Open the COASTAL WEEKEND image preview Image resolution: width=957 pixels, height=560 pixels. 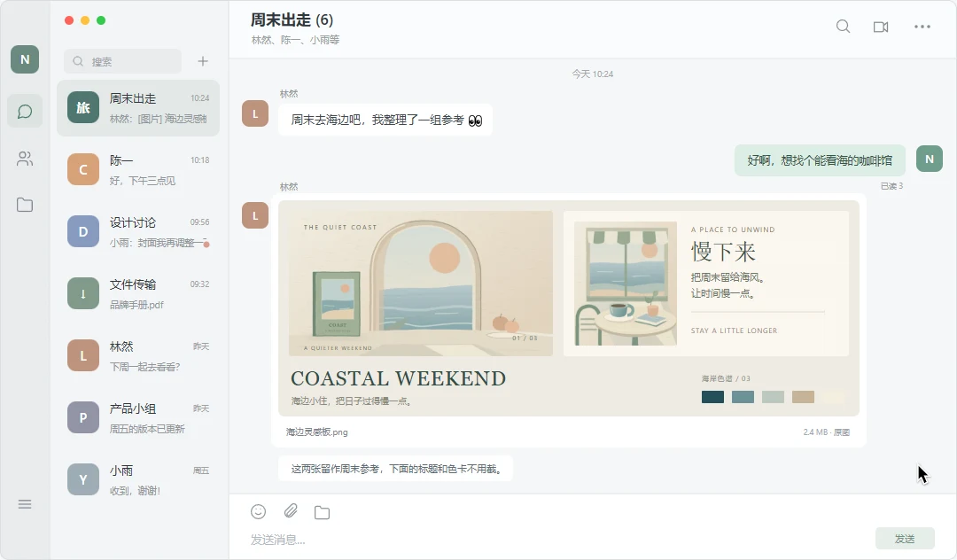(569, 308)
